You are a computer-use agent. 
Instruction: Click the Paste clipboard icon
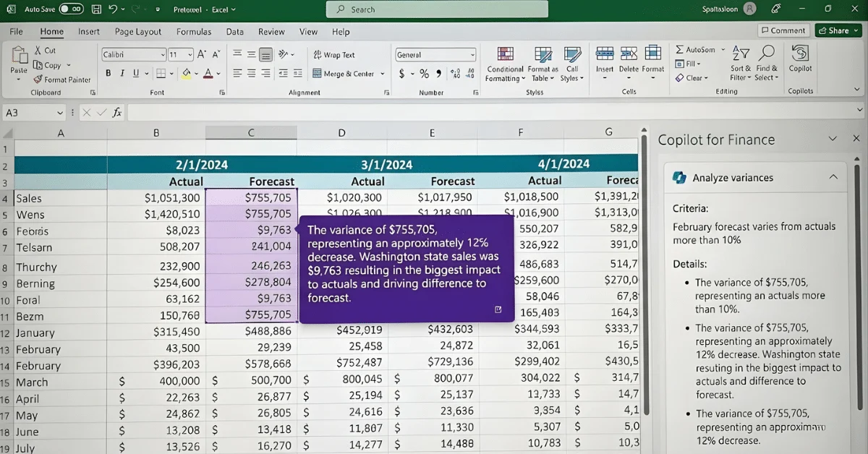(x=19, y=56)
